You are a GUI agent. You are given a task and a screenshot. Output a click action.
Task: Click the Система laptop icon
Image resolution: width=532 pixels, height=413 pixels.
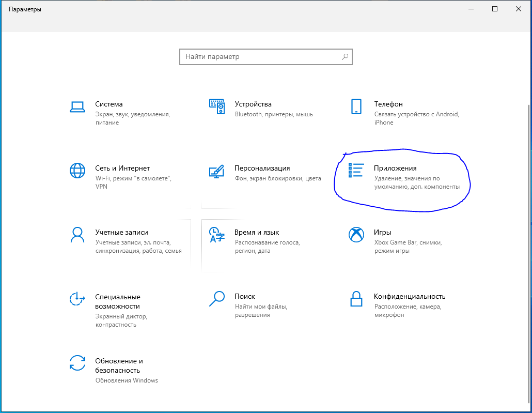point(77,106)
